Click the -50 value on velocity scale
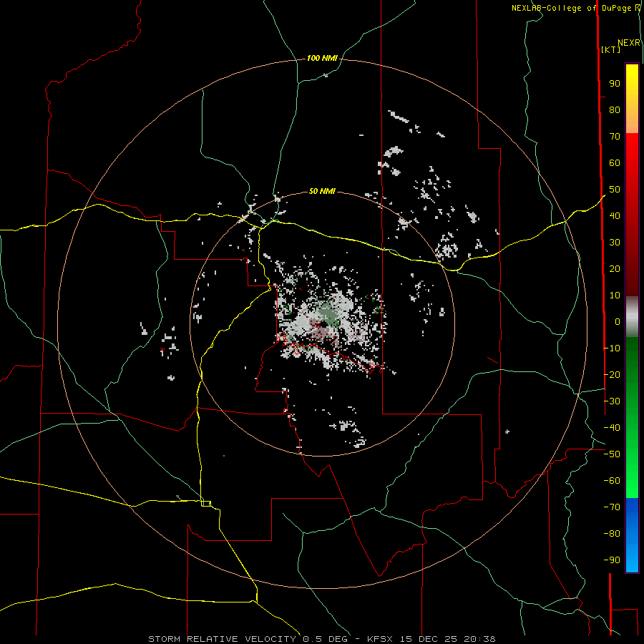The width and height of the screenshot is (644, 644). point(612,454)
